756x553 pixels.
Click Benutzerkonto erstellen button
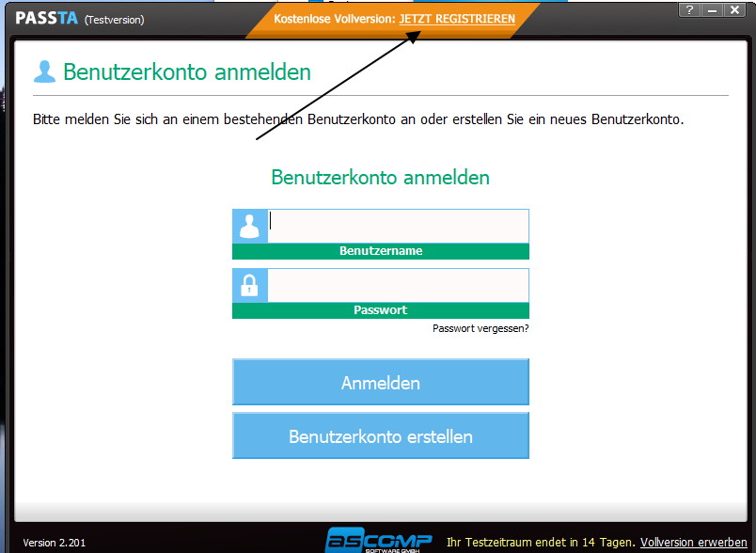pos(381,435)
